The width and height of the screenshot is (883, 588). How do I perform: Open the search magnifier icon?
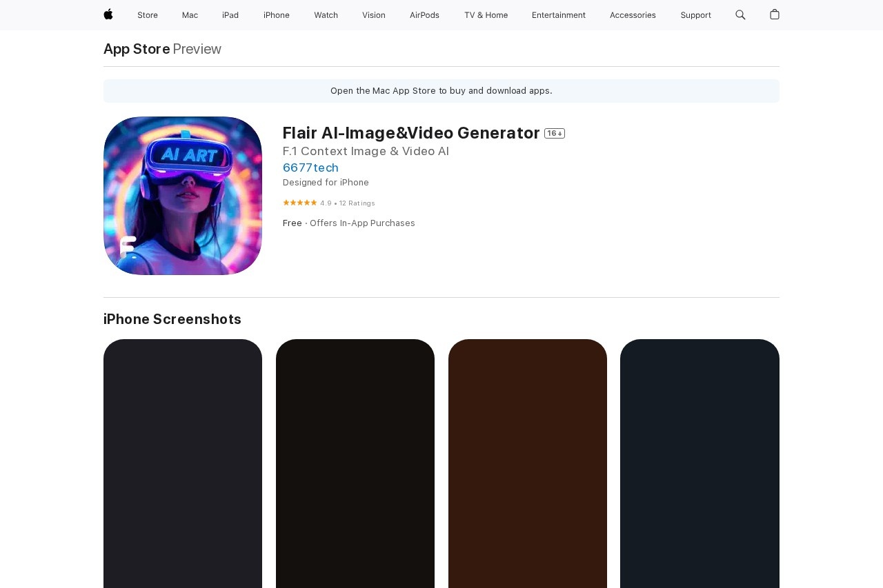(x=740, y=14)
